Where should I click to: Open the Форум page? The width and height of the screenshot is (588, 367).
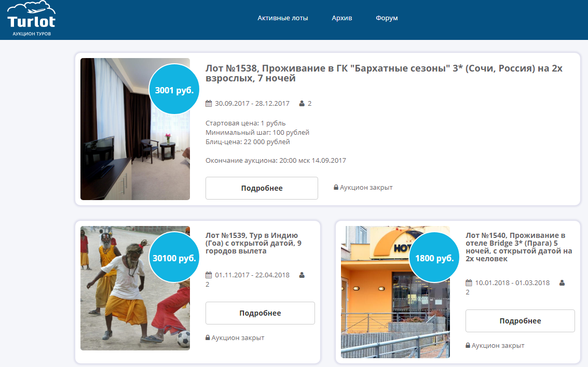pyautogui.click(x=387, y=18)
